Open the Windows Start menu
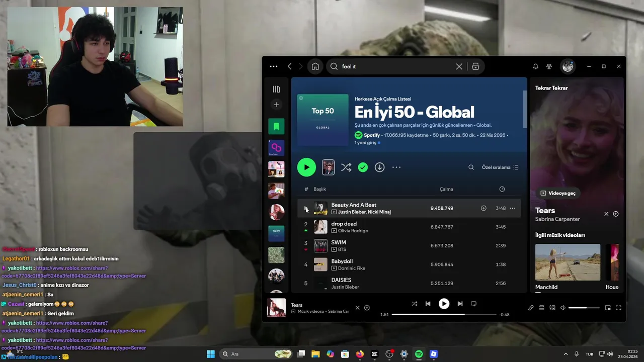This screenshot has width=644, height=362. point(211,354)
